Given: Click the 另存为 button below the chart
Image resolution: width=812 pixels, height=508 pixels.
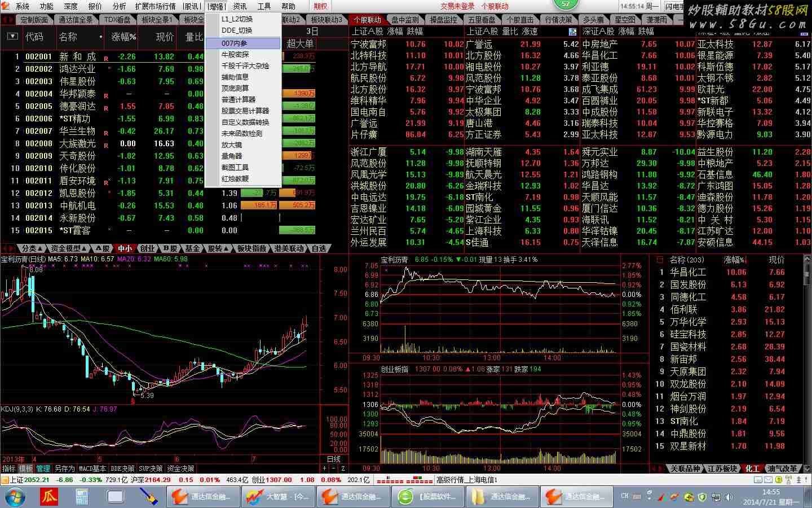Looking at the screenshot, I should tap(64, 468).
